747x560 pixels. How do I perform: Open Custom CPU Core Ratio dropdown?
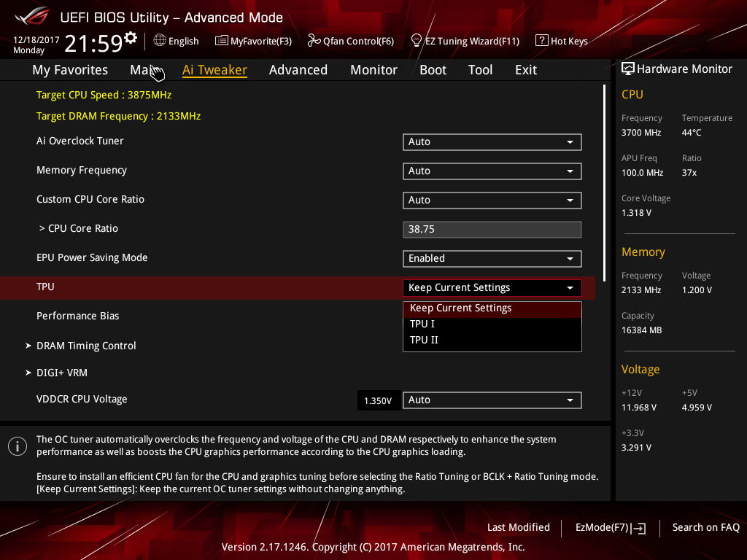[x=492, y=200]
